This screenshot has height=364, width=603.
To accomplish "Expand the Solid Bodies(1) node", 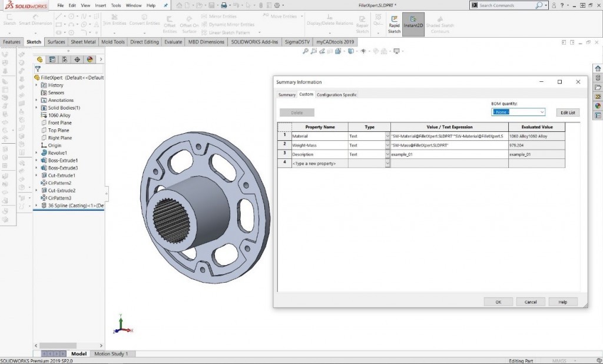I will pos(37,108).
